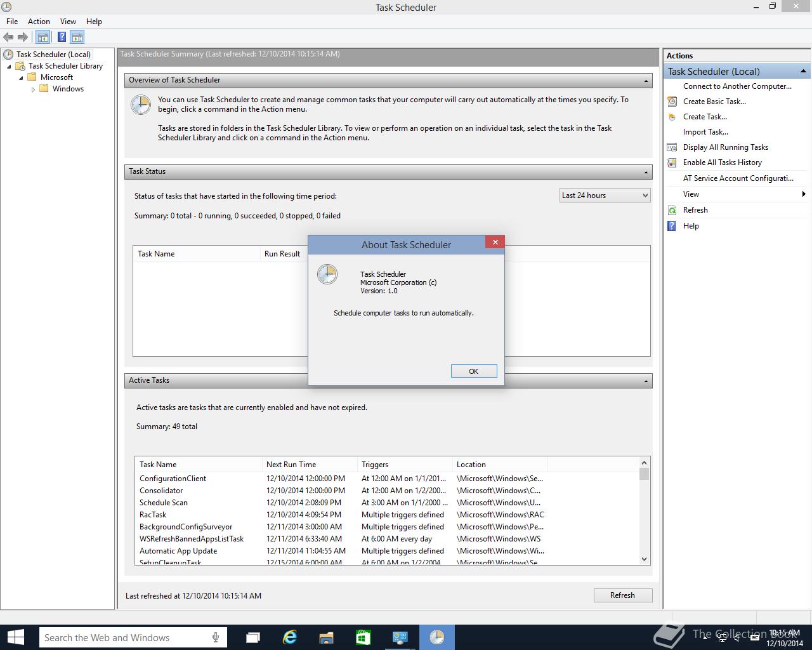Click the Forward arrow toolbar icon
The width and height of the screenshot is (812, 650).
click(23, 37)
